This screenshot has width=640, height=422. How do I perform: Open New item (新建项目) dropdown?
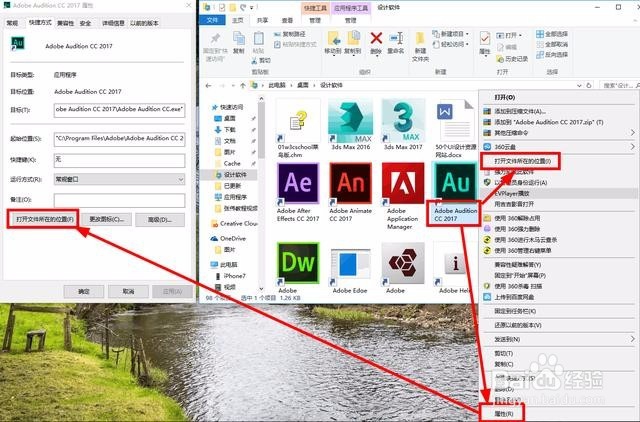click(x=451, y=34)
